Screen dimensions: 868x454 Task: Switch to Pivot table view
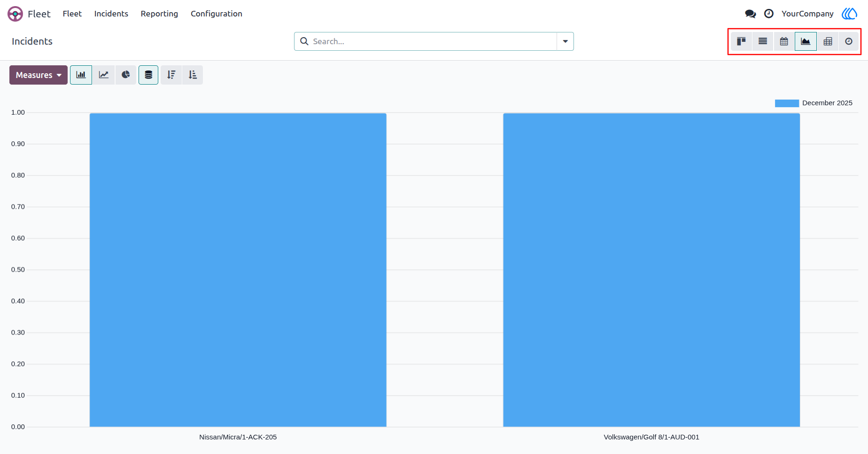coord(828,41)
